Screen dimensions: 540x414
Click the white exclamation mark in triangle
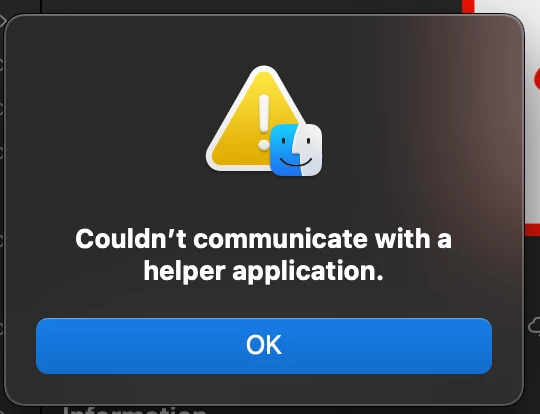click(x=264, y=123)
